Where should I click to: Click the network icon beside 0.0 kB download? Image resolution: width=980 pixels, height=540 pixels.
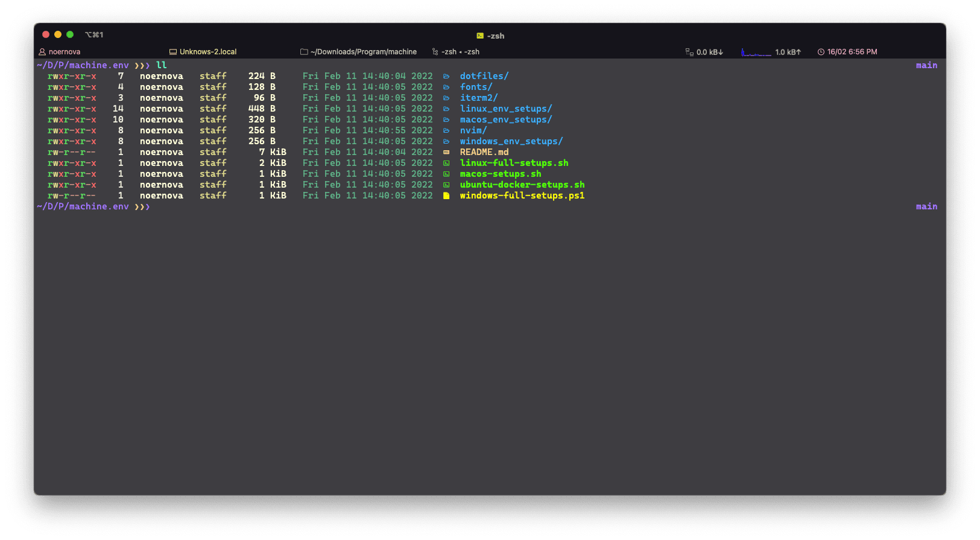pyautogui.click(x=689, y=52)
